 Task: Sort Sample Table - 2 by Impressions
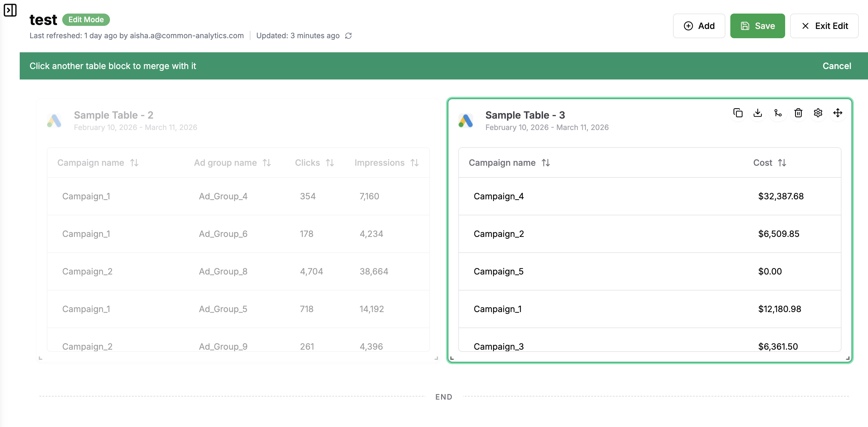(x=415, y=163)
